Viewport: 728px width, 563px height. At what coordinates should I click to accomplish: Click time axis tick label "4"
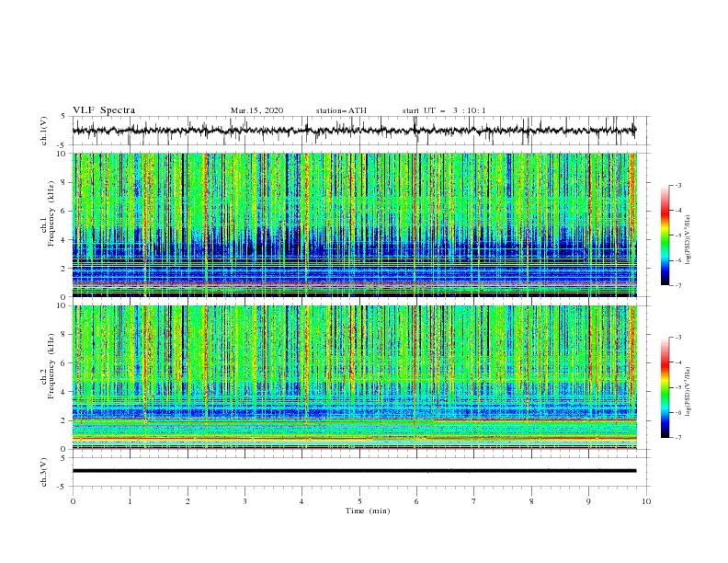tap(301, 502)
